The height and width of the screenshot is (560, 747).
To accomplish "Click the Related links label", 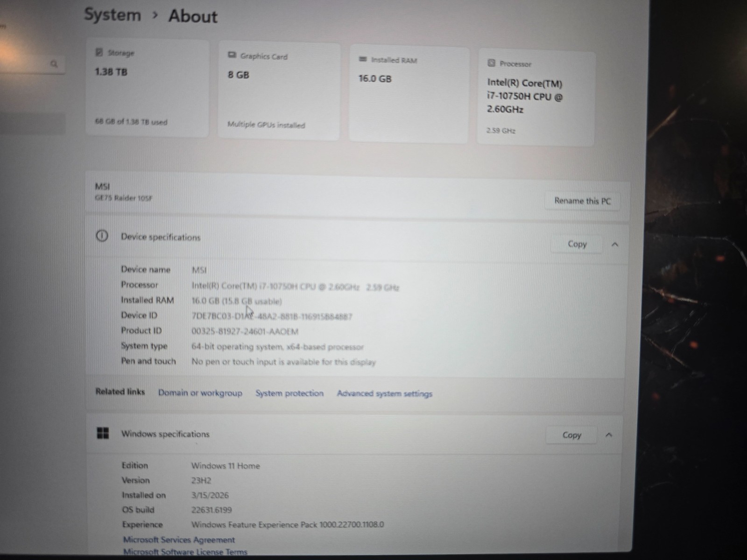I will point(120,392).
